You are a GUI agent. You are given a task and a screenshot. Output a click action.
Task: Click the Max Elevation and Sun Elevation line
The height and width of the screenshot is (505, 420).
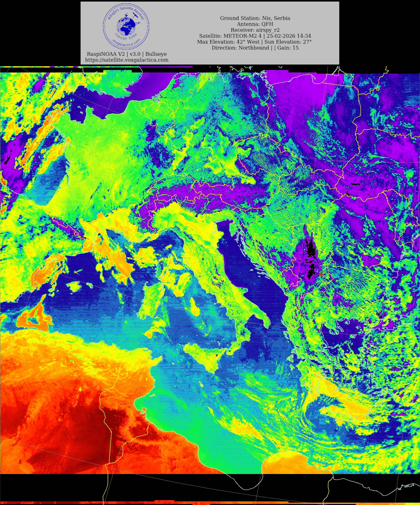tap(254, 42)
